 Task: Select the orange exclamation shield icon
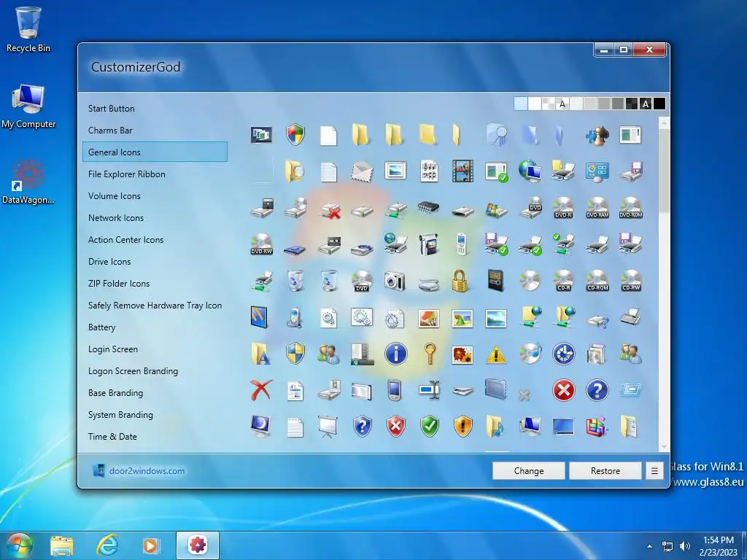(462, 426)
